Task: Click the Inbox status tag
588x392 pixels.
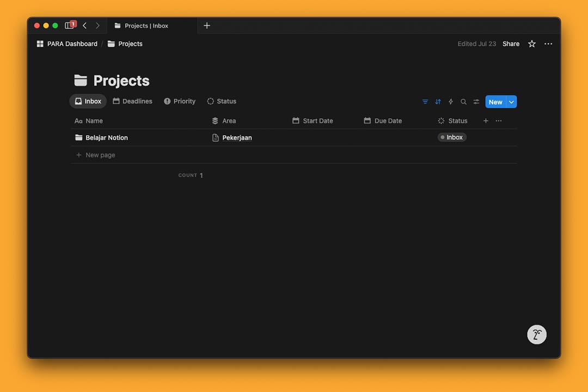Action: tap(452, 137)
